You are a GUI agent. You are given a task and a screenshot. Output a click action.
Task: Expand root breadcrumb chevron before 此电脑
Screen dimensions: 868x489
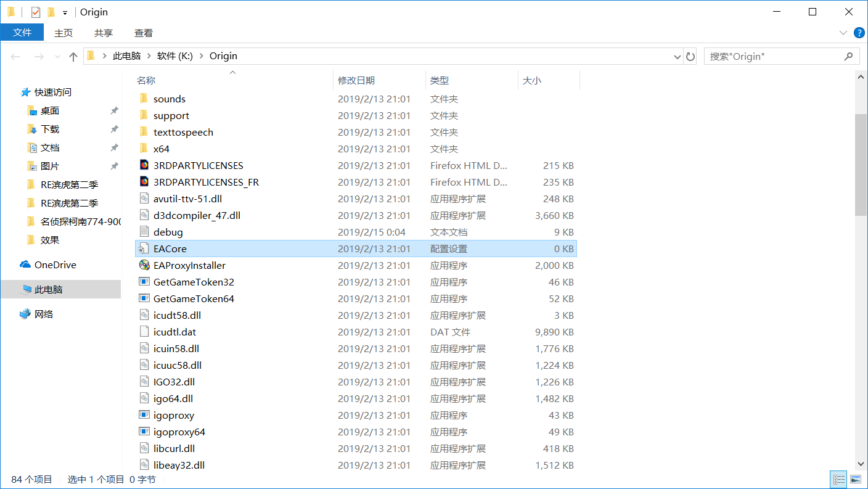(104, 56)
